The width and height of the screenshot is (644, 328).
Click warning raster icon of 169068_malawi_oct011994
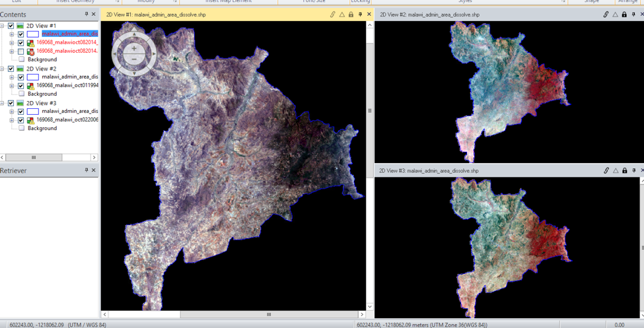click(31, 86)
